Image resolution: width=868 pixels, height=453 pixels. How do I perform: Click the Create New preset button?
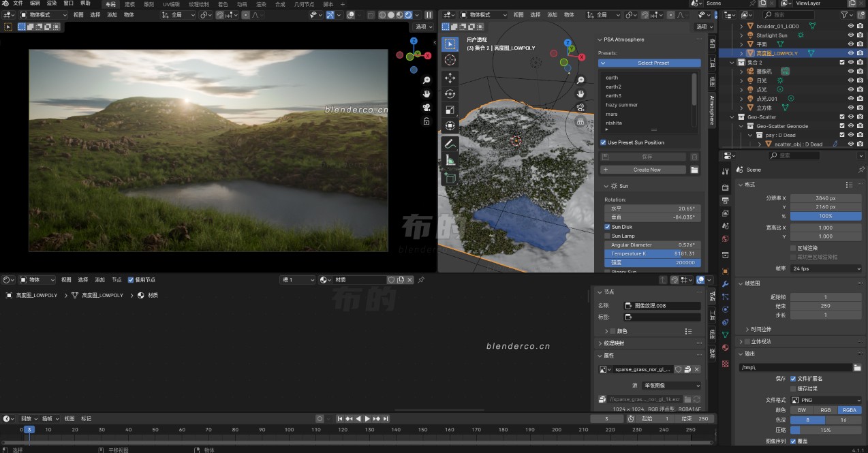click(x=643, y=170)
